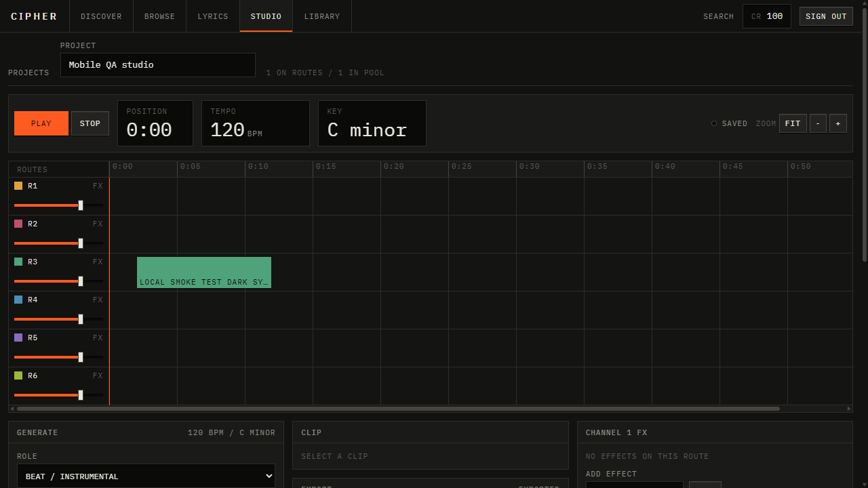The image size is (868, 488).
Task: Click the R4 blue color swatch
Action: click(18, 300)
